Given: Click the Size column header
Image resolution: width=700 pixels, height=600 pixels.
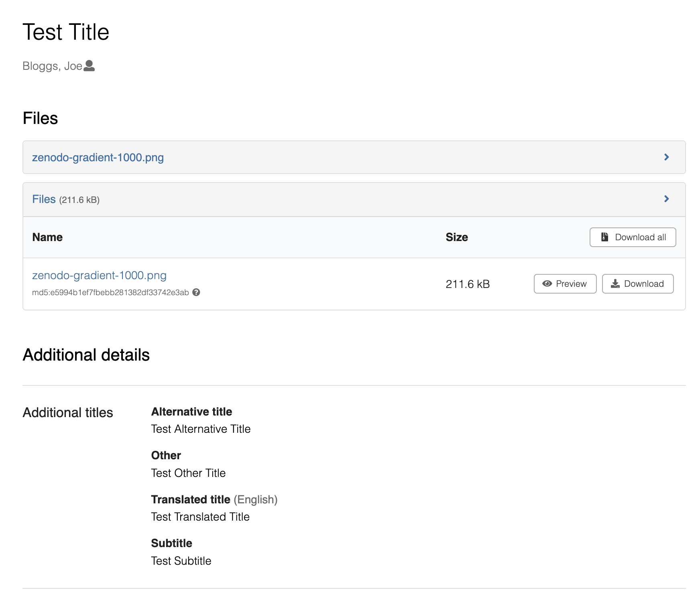Looking at the screenshot, I should pos(457,237).
